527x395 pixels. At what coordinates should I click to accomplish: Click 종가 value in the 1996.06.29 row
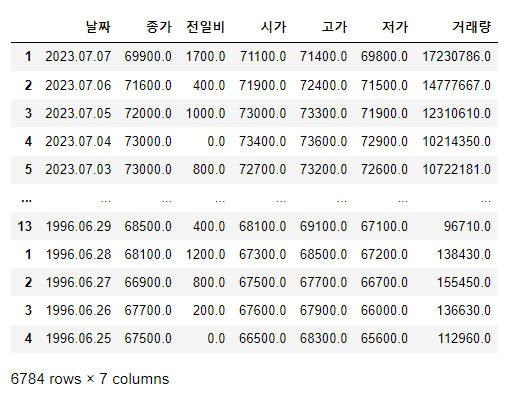click(x=148, y=226)
